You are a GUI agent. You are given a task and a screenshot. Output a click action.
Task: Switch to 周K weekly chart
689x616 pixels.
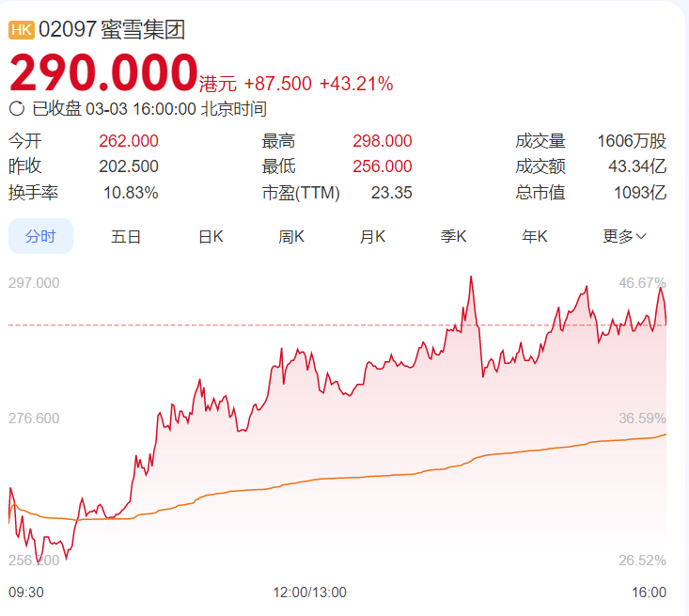point(291,237)
